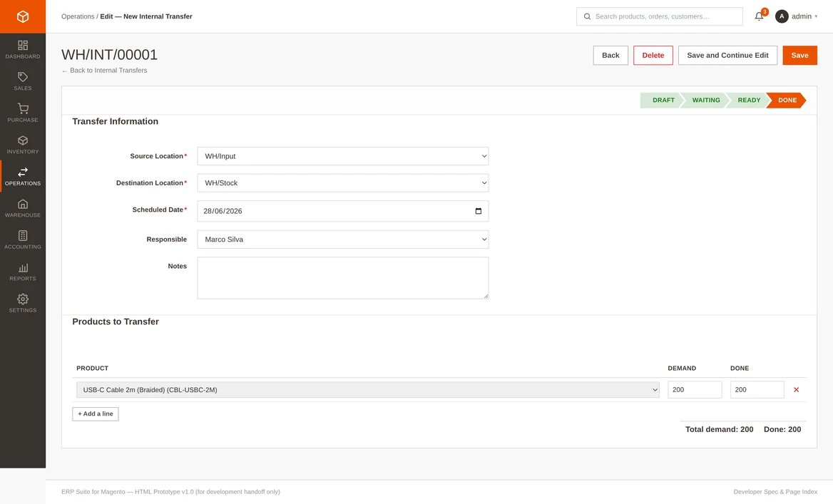Image resolution: width=833 pixels, height=504 pixels.
Task: Click the Transfer Information heading
Action: [x=116, y=122]
